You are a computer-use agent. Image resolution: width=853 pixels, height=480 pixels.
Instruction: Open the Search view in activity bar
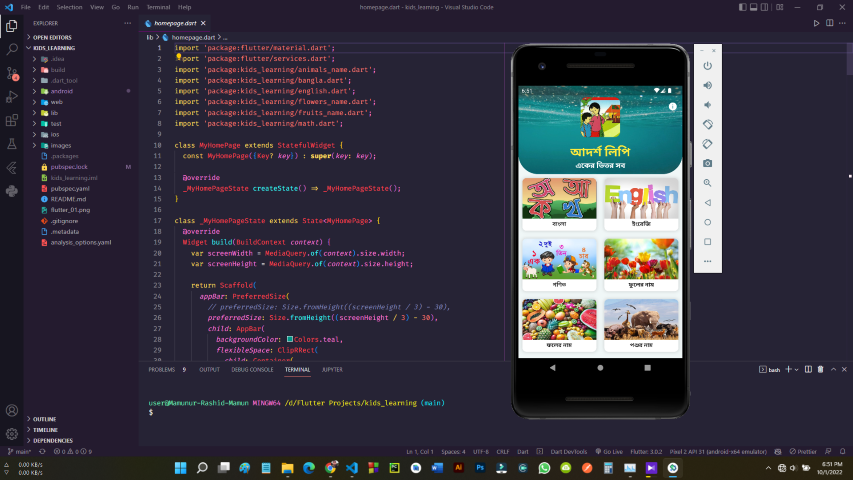coord(11,50)
